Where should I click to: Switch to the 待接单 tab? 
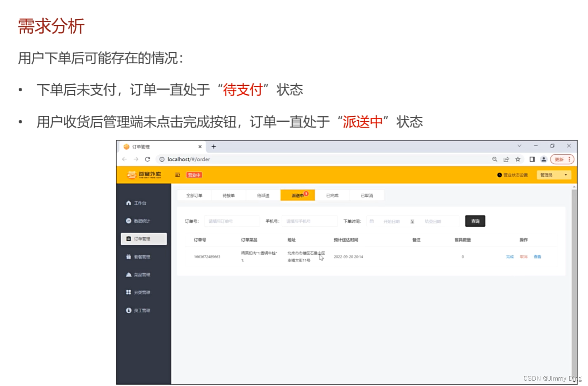coord(229,196)
